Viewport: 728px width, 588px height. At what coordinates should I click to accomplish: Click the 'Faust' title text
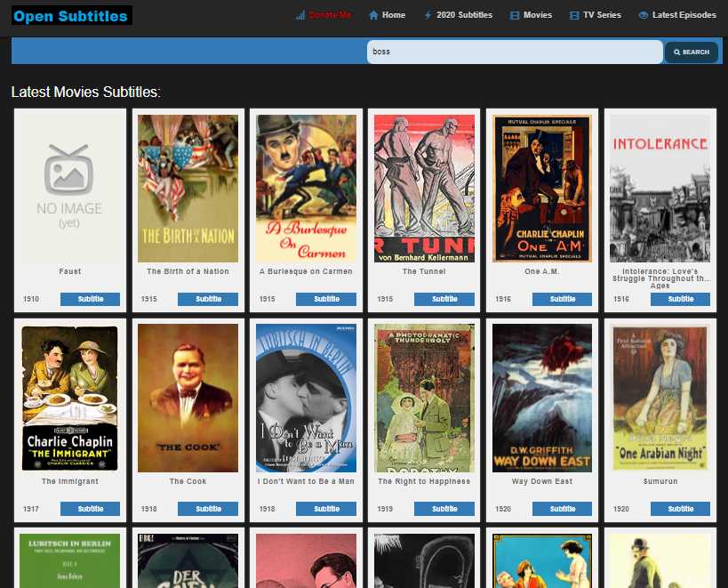click(x=69, y=271)
